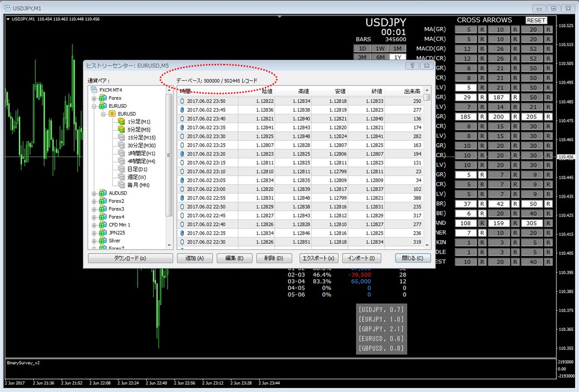Viewport: 579px width, 392px height.
Task: Click the ダウンロード (D) button
Action: click(130, 258)
